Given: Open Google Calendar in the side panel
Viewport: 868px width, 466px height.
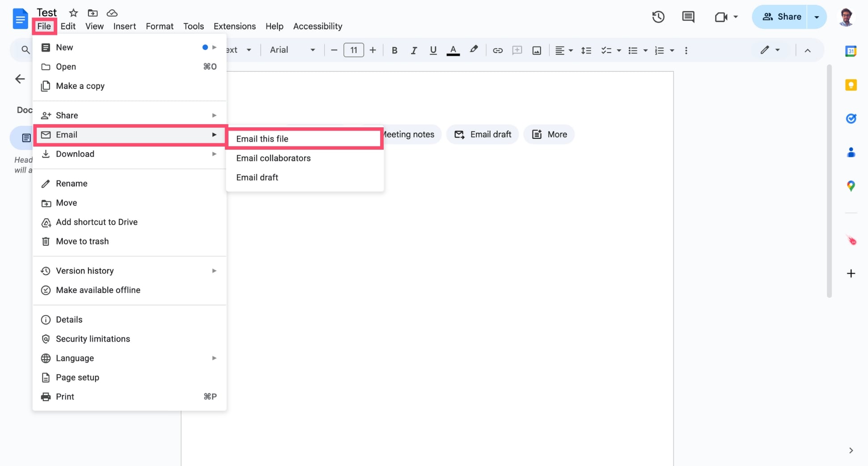Looking at the screenshot, I should click(851, 51).
